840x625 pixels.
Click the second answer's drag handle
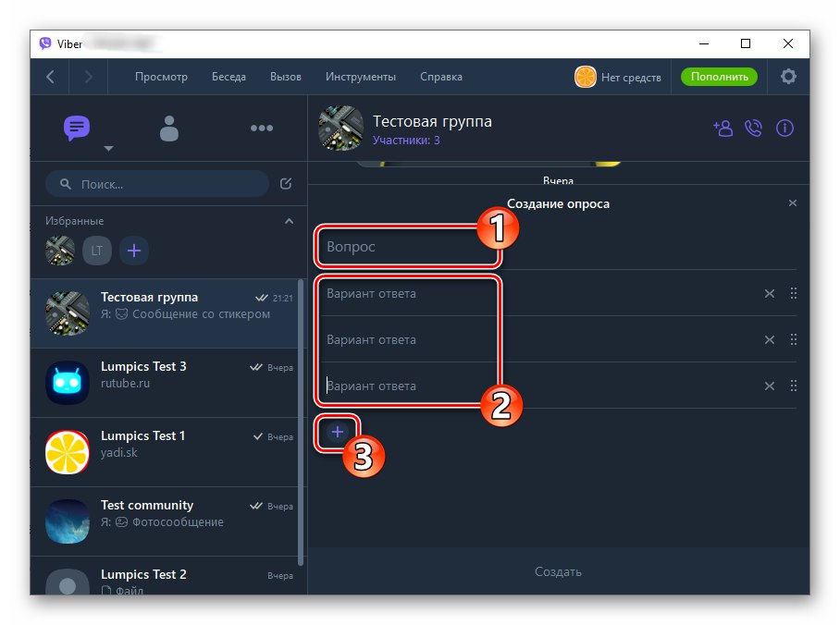794,339
